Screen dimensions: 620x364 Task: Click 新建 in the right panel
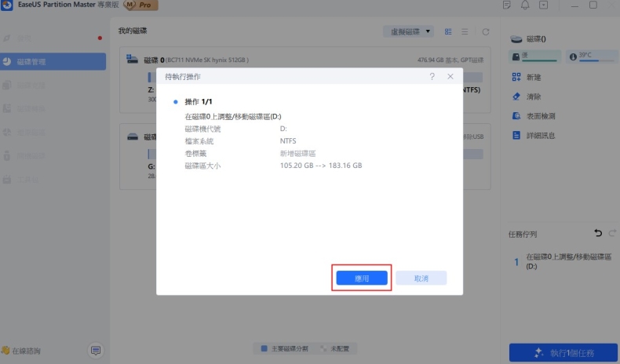(x=527, y=77)
